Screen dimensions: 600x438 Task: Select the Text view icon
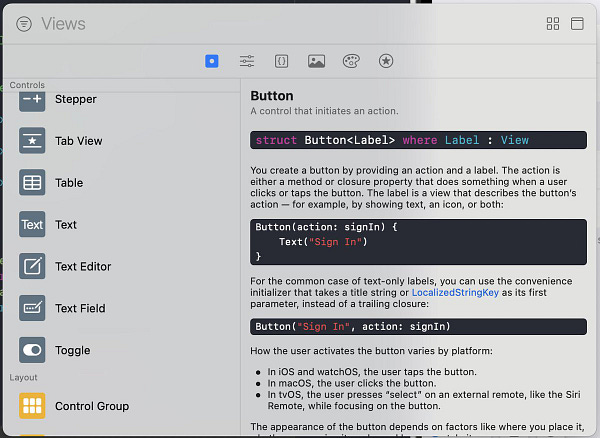tap(32, 224)
